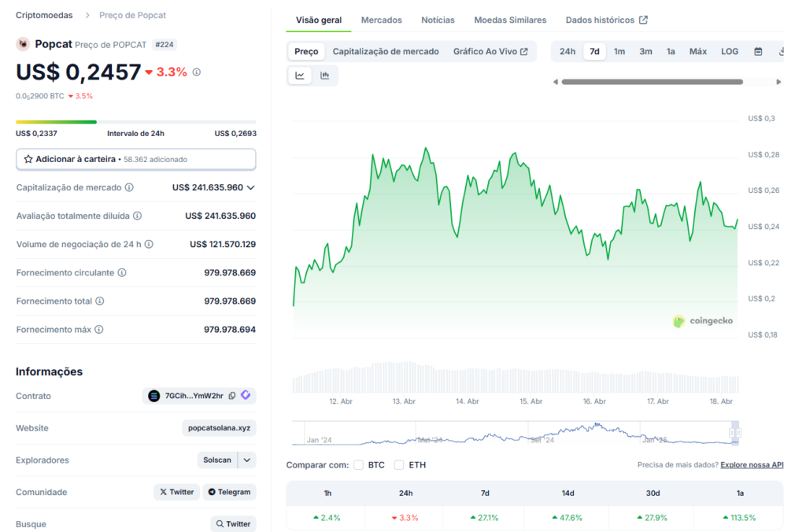This screenshot has width=806, height=532.
Task: Select Máx chart range
Action: (x=698, y=51)
